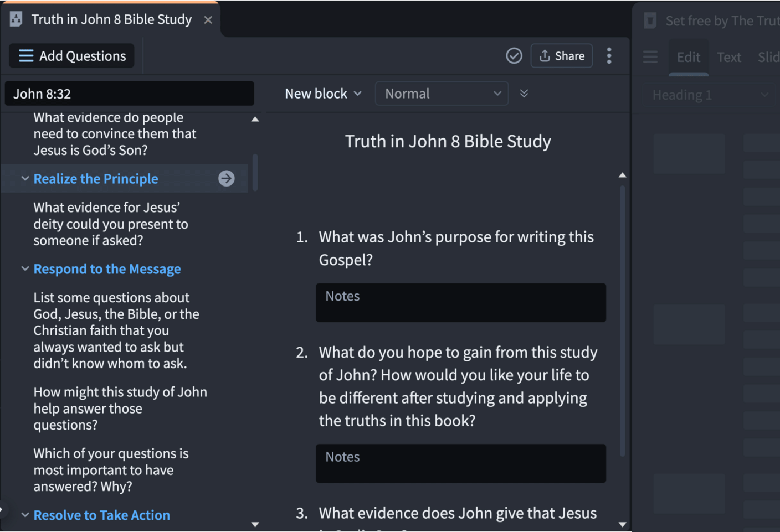The width and height of the screenshot is (780, 532).
Task: Select Realize the Principle heading
Action: [x=96, y=179]
